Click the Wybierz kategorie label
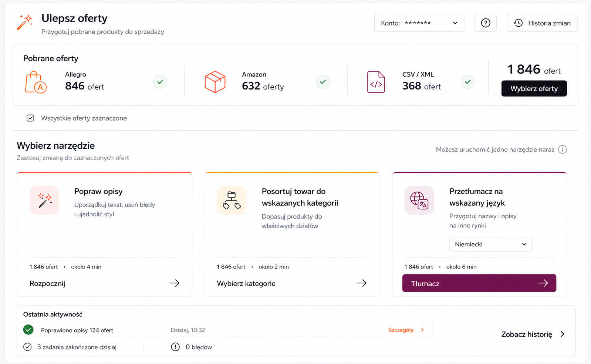The height and width of the screenshot is (364, 591). point(246,284)
